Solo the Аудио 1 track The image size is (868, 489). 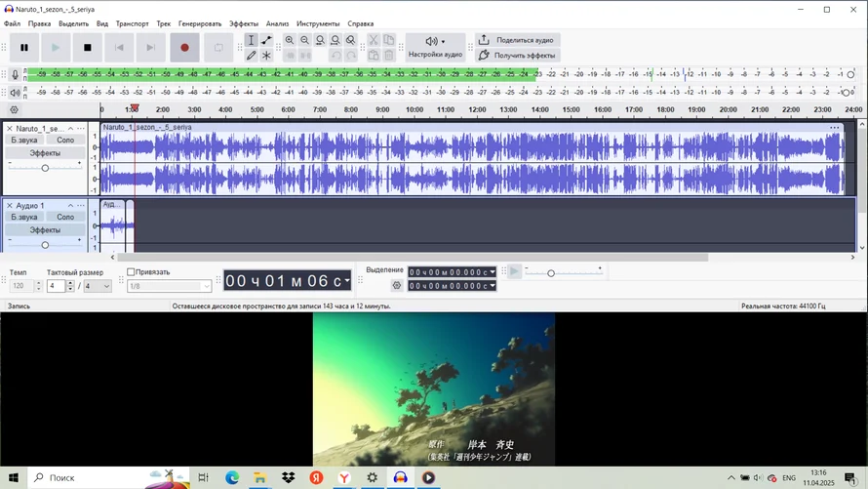[x=65, y=217]
